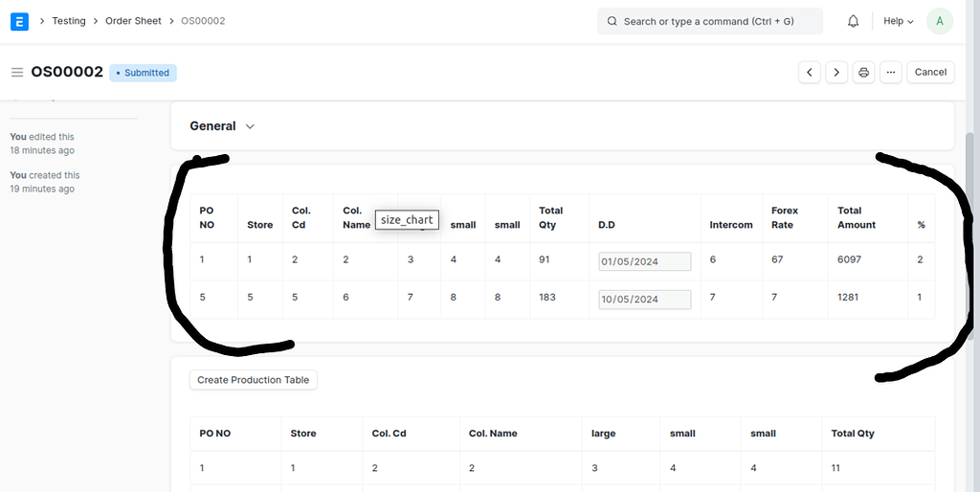Click the search command bar field

coord(710,21)
